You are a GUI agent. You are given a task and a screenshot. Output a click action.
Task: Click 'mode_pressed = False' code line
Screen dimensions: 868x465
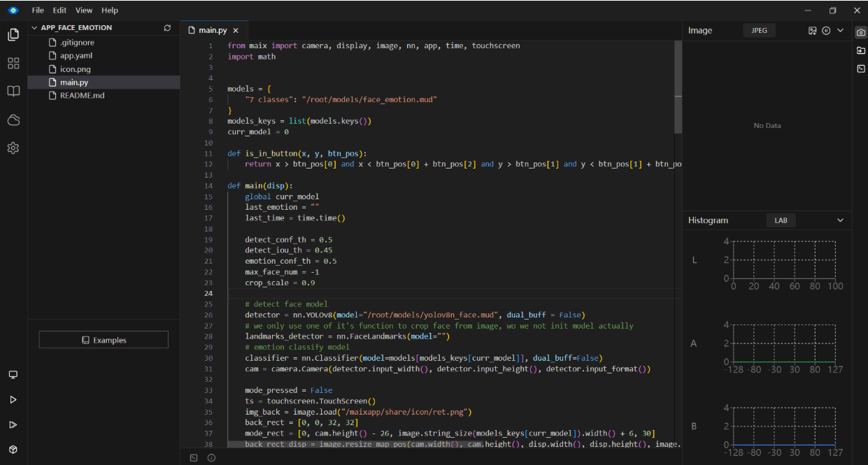click(289, 390)
